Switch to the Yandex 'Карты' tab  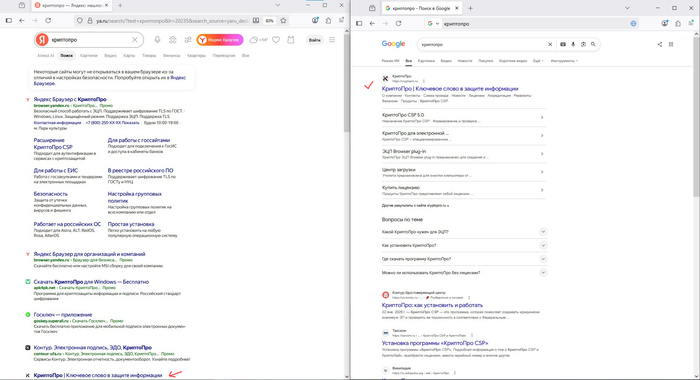point(129,56)
